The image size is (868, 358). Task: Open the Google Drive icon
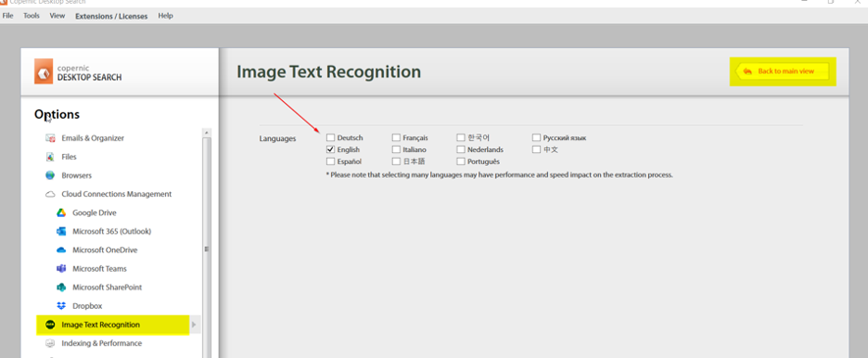61,212
